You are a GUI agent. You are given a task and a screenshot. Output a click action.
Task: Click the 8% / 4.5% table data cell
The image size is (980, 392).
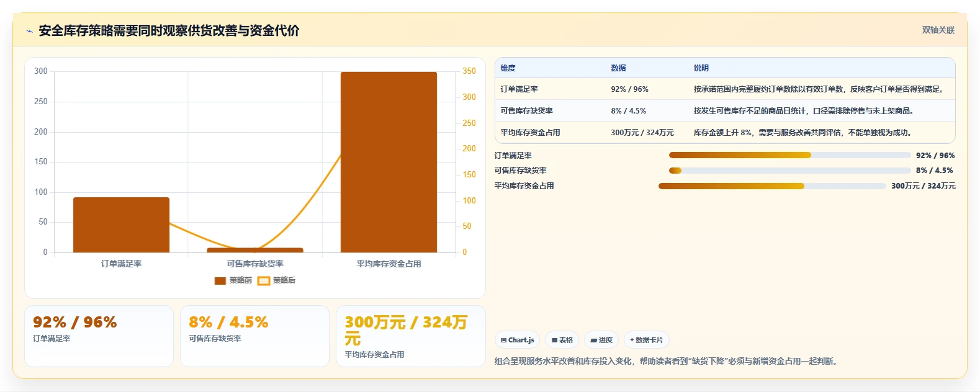pyautogui.click(x=628, y=111)
